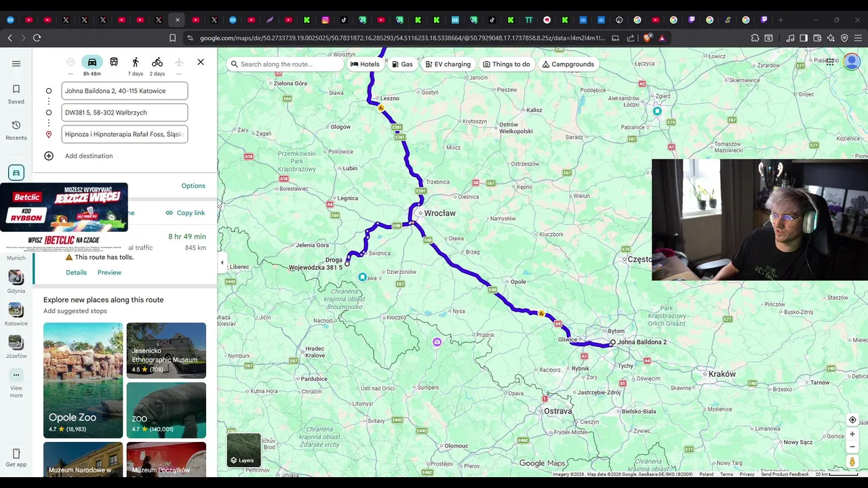Reload the page in the browser
The height and width of the screenshot is (488, 868).
(x=37, y=38)
